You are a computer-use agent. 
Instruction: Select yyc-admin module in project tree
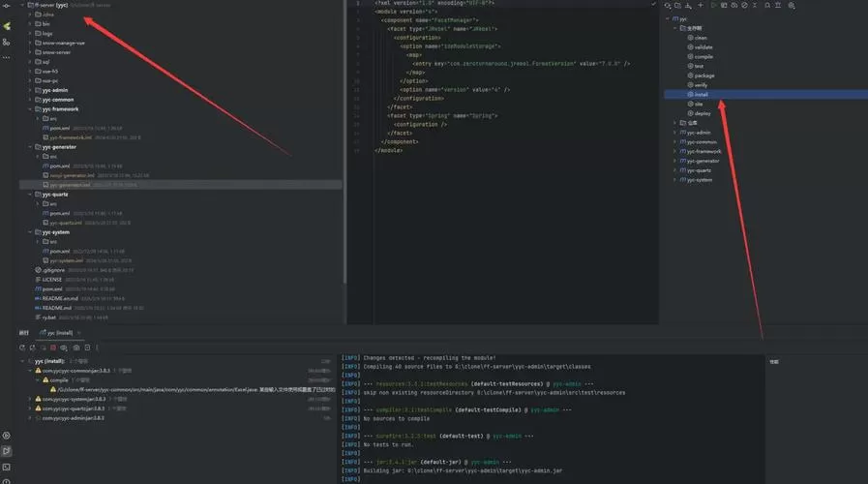(51, 90)
